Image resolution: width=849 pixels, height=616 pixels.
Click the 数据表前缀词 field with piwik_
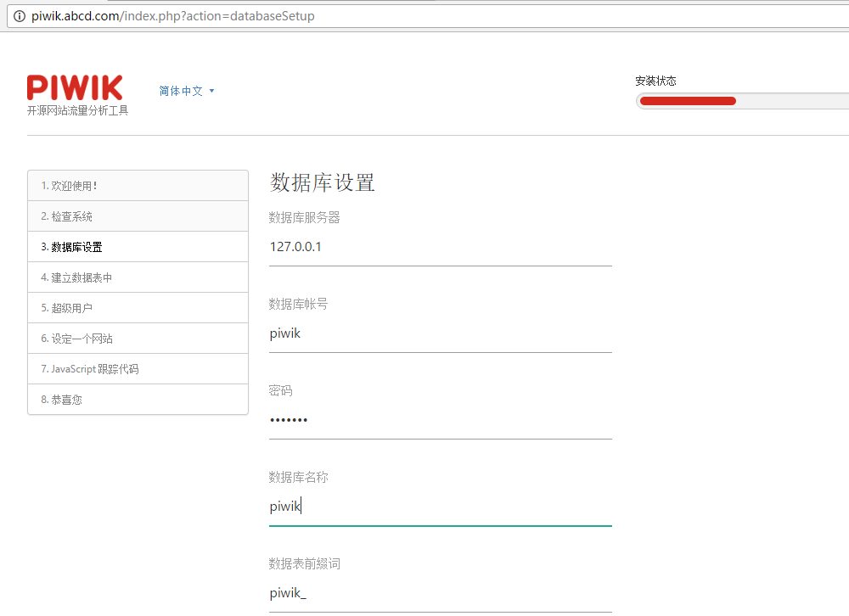440,594
